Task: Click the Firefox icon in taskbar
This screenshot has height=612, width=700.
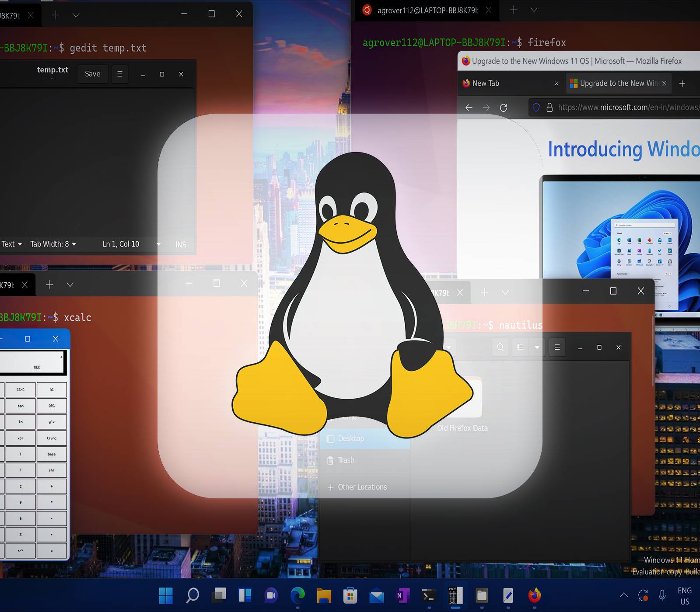Action: tap(534, 595)
